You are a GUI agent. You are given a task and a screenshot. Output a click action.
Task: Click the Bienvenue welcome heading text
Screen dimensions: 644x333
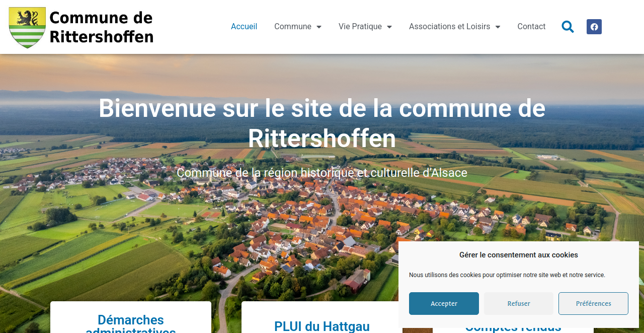(x=322, y=123)
